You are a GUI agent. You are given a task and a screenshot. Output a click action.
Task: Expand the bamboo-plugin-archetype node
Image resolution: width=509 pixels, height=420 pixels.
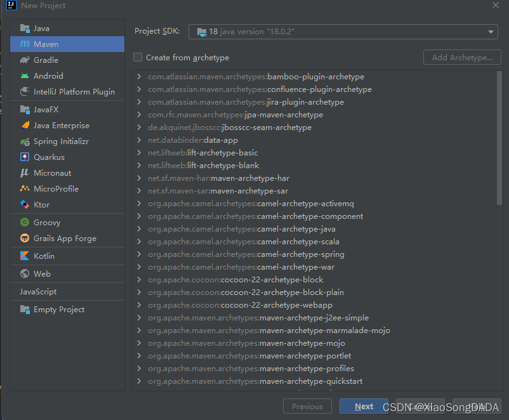click(139, 77)
